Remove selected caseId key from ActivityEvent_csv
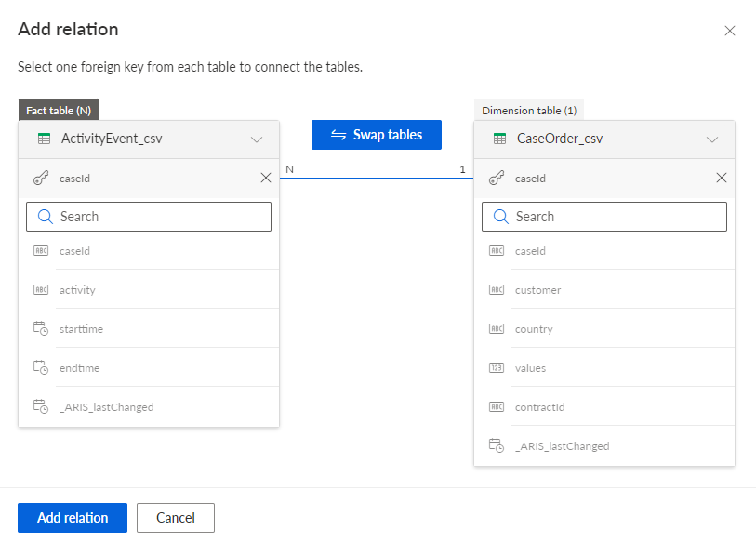The image size is (756, 543). pyautogui.click(x=266, y=178)
